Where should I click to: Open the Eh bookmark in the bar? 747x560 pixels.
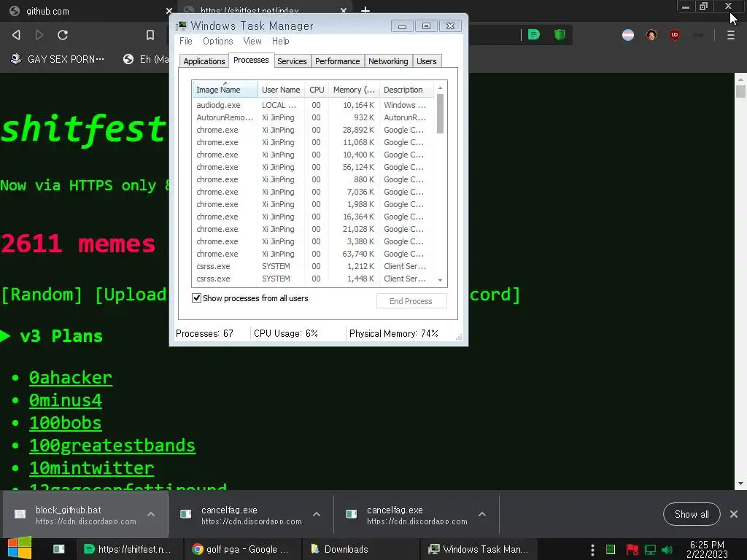(x=146, y=59)
